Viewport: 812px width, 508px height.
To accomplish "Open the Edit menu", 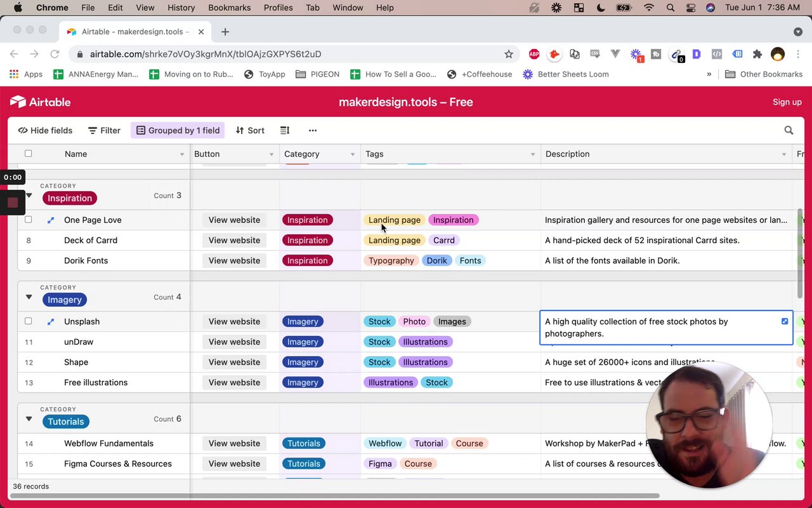I will (115, 8).
